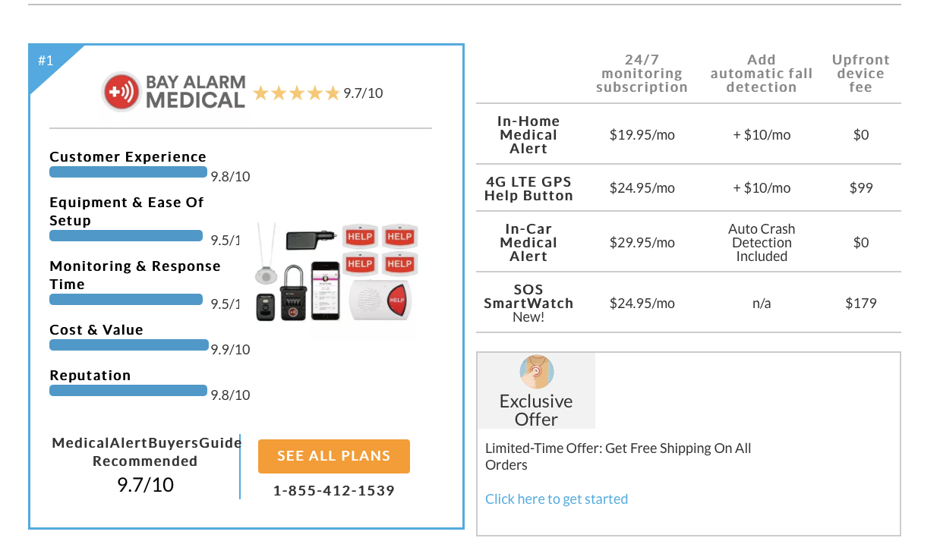The image size is (940, 560).
Task: Click the Exclusive Offer pendant icon
Action: click(x=537, y=373)
